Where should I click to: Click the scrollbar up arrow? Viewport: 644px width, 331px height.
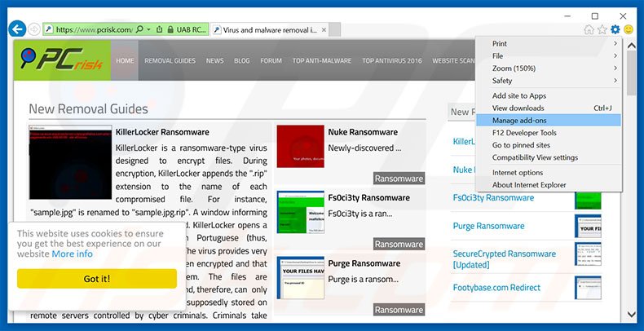[632, 46]
